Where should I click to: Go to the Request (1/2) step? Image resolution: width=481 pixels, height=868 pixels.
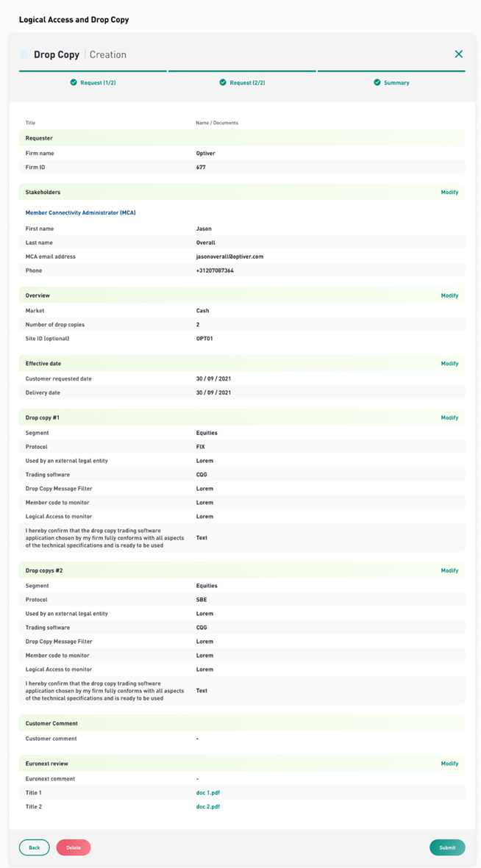pyautogui.click(x=93, y=82)
